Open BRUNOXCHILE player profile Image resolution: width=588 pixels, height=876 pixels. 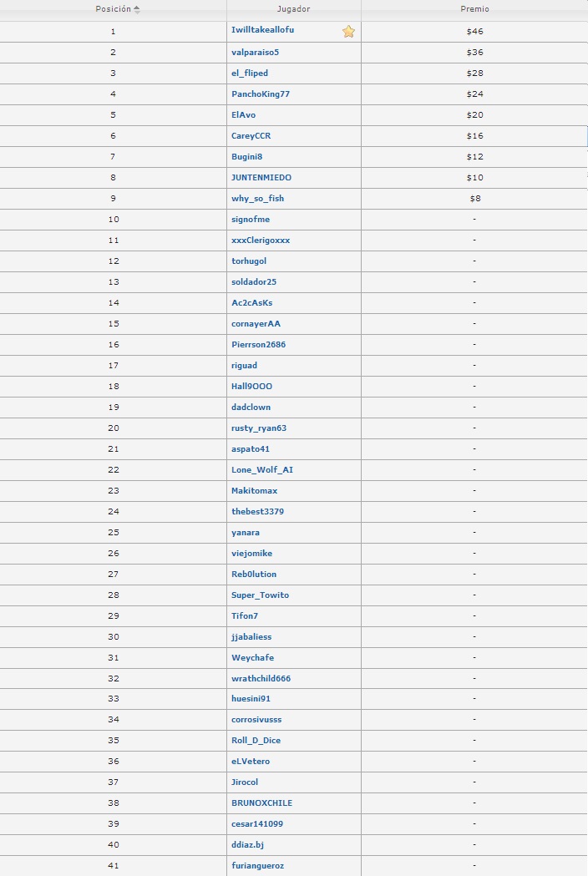pos(261,803)
